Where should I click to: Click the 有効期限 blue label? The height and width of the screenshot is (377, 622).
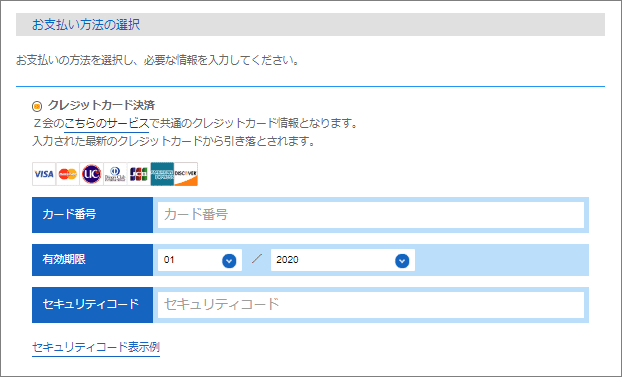pos(92,260)
